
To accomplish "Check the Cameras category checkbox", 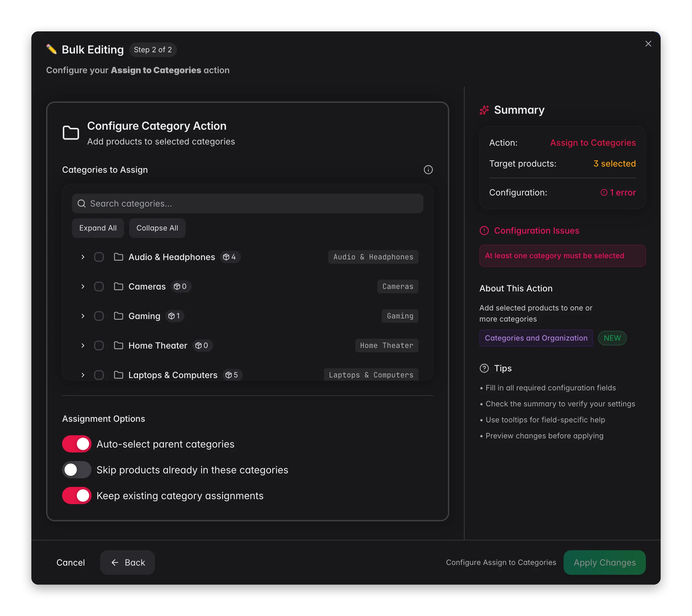I will pos(99,286).
